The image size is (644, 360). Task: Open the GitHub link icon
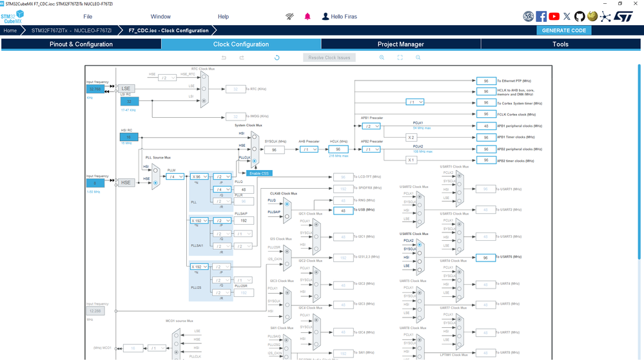click(x=579, y=16)
